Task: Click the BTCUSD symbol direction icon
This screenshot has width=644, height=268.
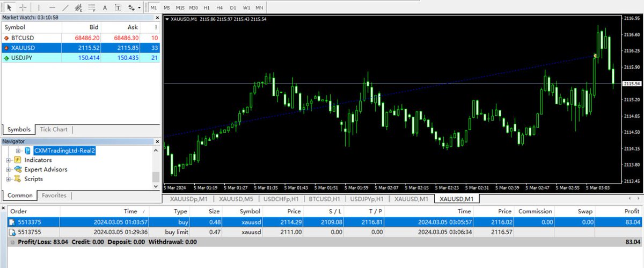Action: [x=6, y=38]
